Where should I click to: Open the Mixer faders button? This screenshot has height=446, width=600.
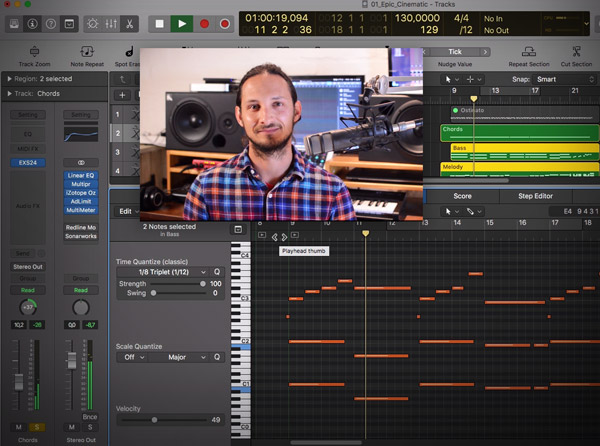coord(111,24)
